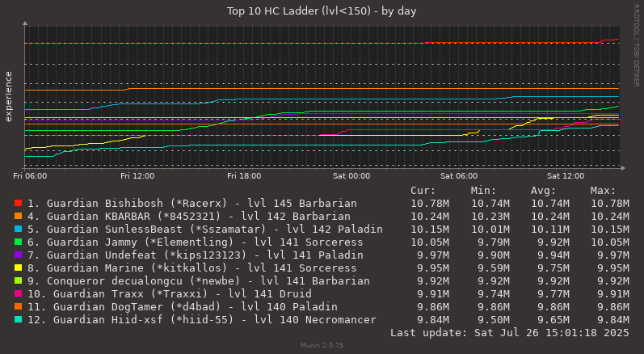Click the 'Last update' timestamp line
This screenshot has width=644, height=354.
pyautogui.click(x=510, y=333)
